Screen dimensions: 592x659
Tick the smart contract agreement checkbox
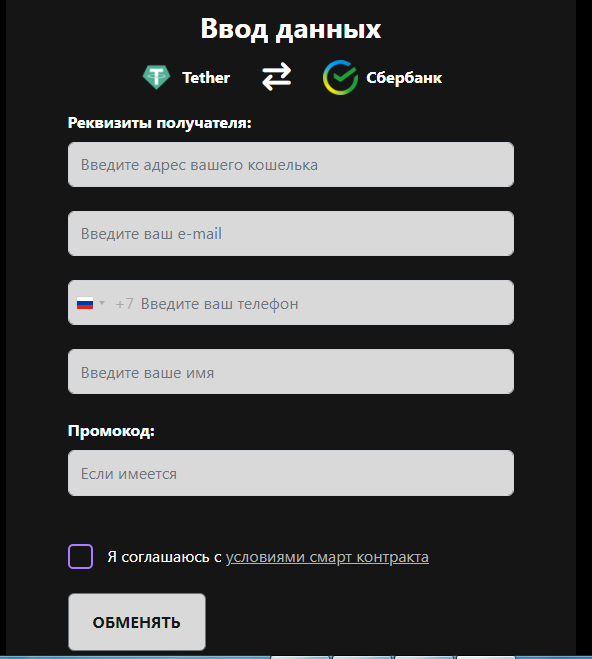coord(81,556)
